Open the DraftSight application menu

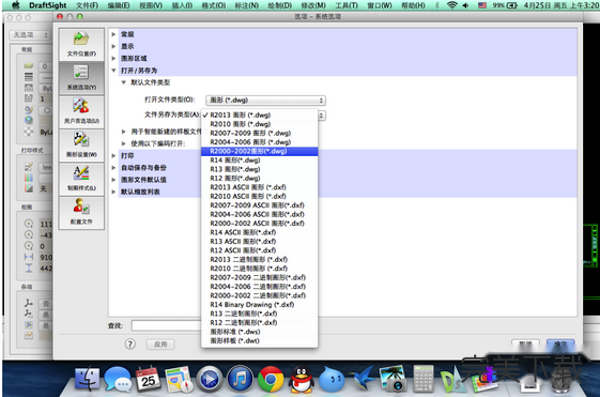47,5
